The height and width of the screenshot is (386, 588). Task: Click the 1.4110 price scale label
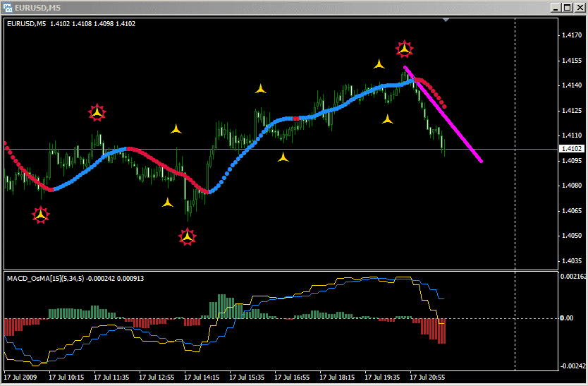572,135
